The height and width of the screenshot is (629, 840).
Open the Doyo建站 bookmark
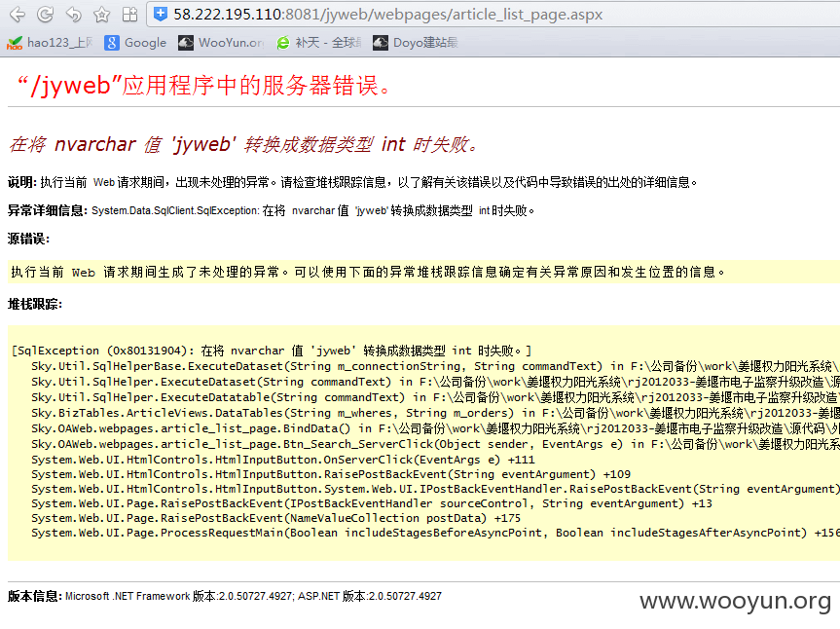[x=416, y=42]
